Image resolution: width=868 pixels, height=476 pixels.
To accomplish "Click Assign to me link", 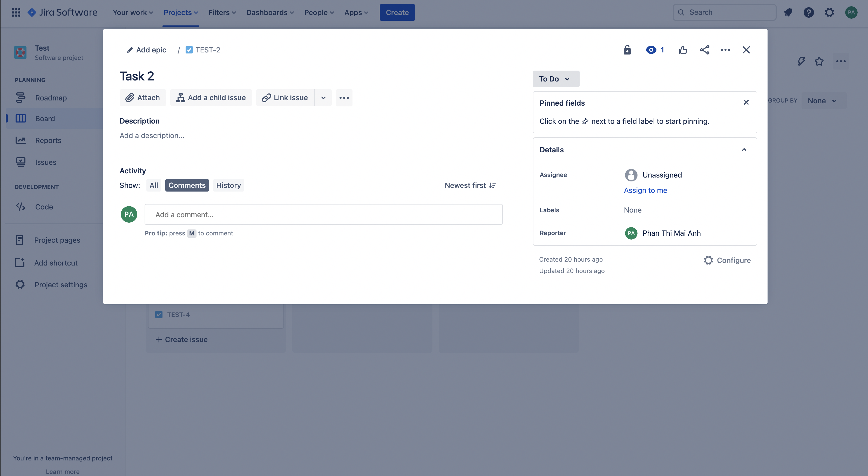I will tap(645, 190).
